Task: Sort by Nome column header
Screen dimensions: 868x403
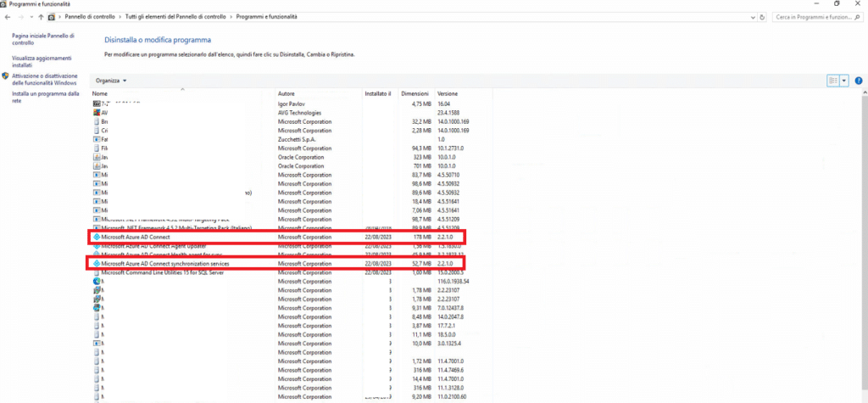Action: 100,93
